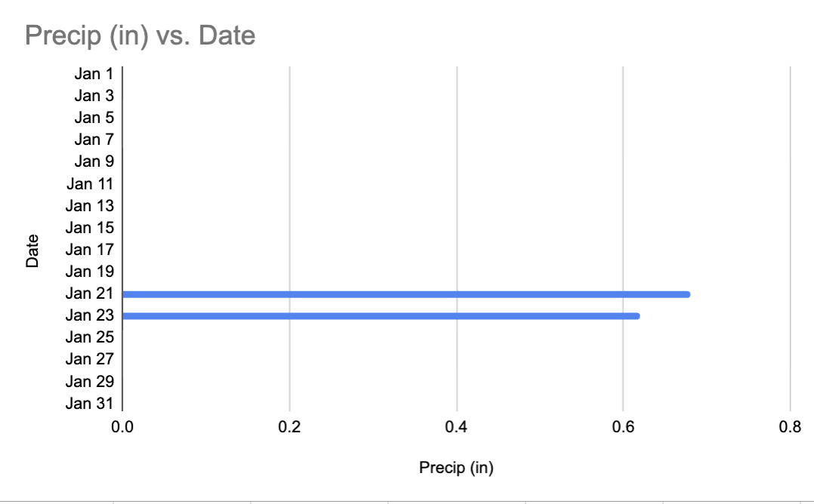
Task: Select the 0.4 horizontal axis tick label
Action: pyautogui.click(x=456, y=428)
